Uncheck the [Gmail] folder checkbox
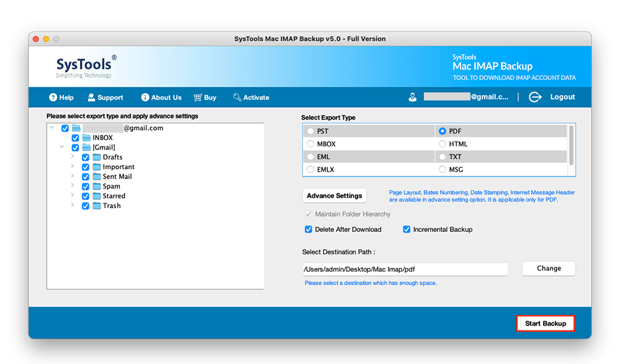The height and width of the screenshot is (364, 620). [75, 148]
